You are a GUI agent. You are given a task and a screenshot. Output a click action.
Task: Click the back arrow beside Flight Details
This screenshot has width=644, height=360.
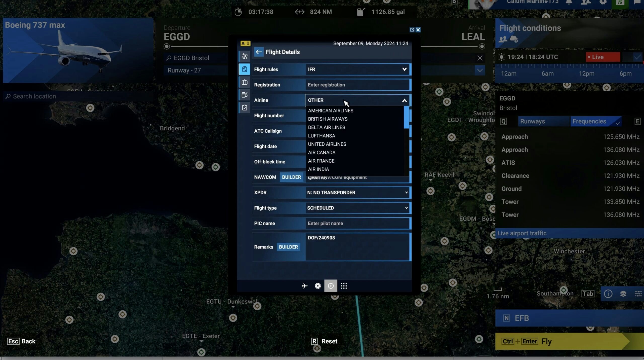(x=259, y=52)
